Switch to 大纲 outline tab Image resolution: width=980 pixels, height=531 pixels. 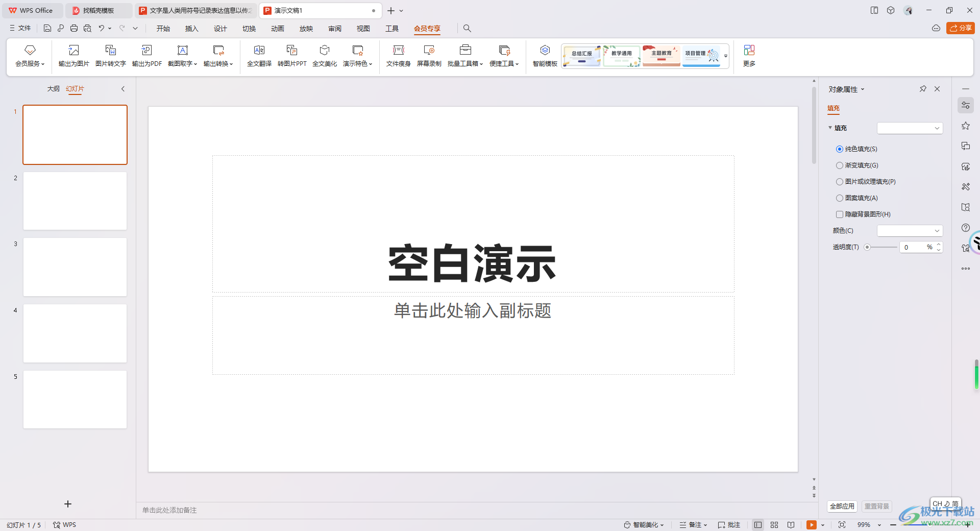tap(54, 89)
